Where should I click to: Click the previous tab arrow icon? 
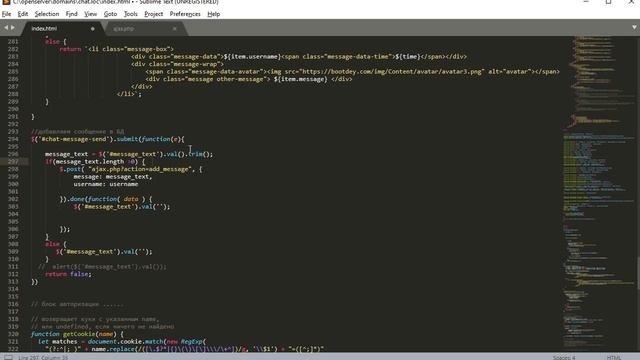coord(6,28)
